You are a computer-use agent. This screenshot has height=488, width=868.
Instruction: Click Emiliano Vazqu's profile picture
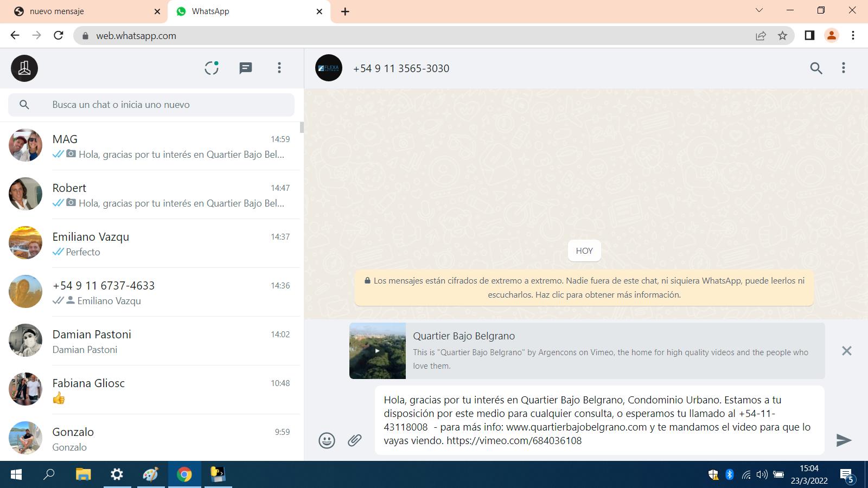(25, 243)
